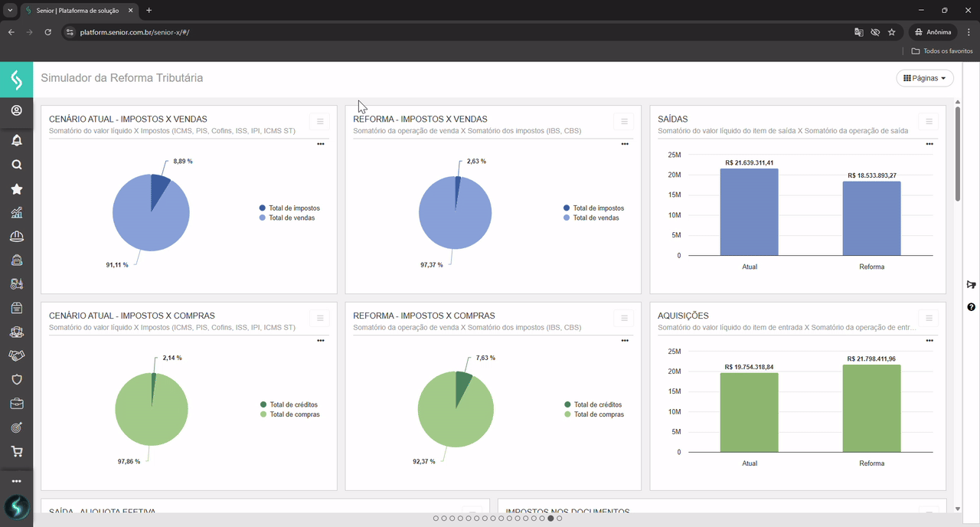Open the user profile icon in the sidebar
The height and width of the screenshot is (527, 980).
pos(16,110)
